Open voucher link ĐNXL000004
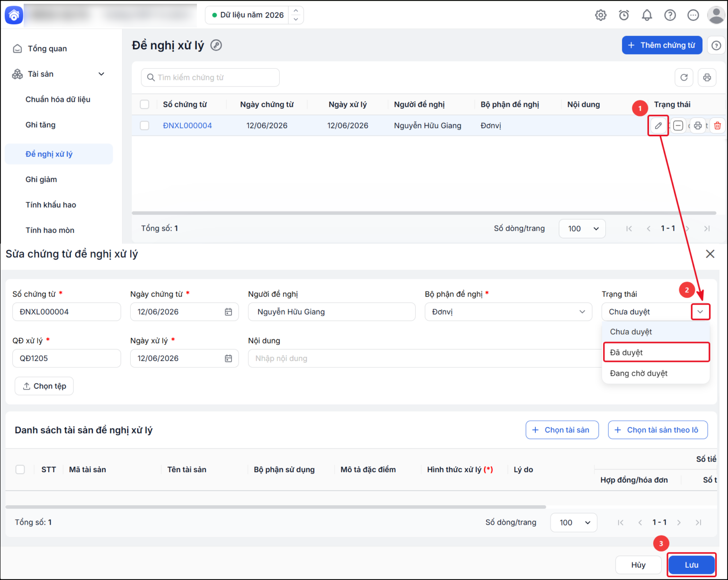This screenshot has width=728, height=580. (x=187, y=126)
